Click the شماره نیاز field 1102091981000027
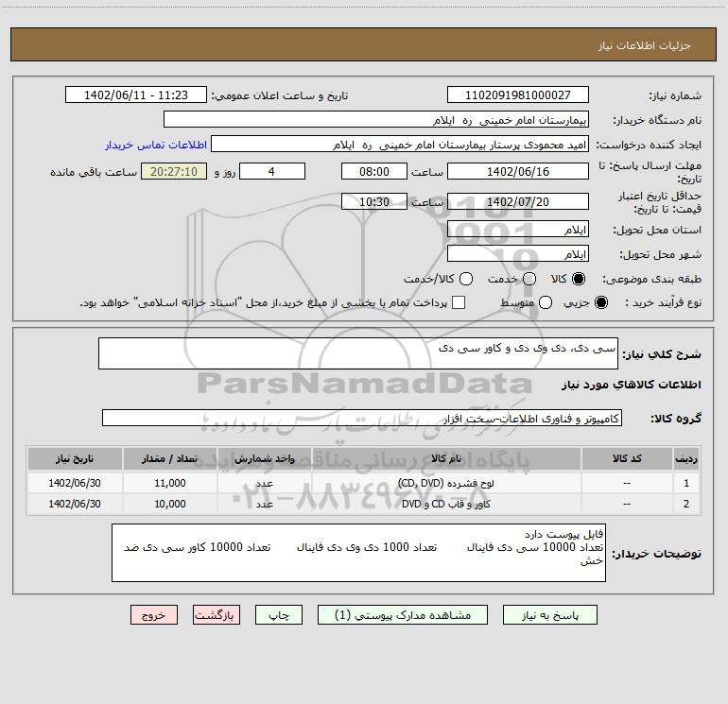This screenshot has height=704, width=728. (518, 94)
